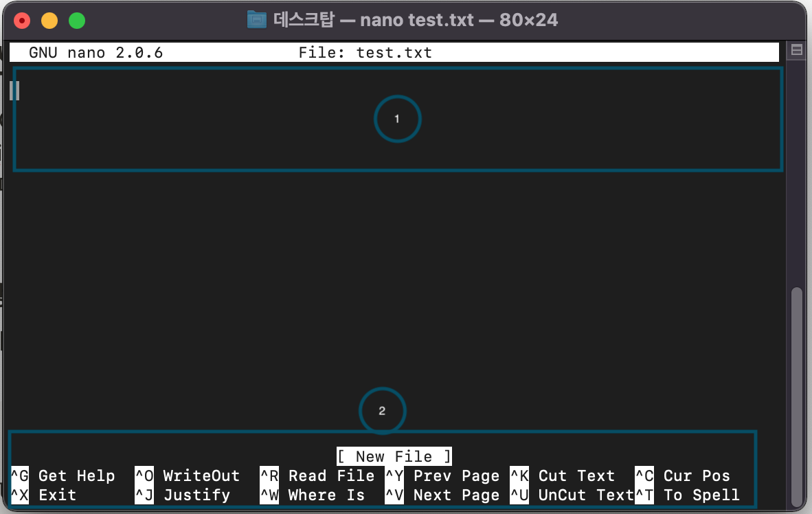Close the terminal window with red button
The width and height of the screenshot is (812, 514).
[x=22, y=21]
